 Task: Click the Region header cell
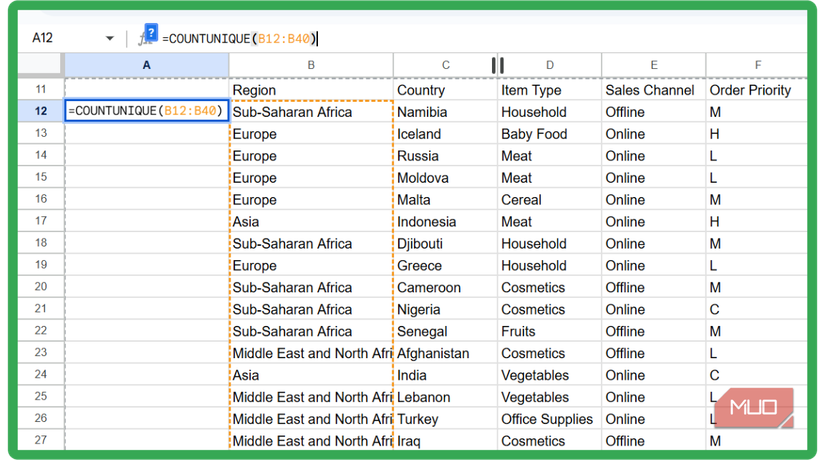click(311, 90)
